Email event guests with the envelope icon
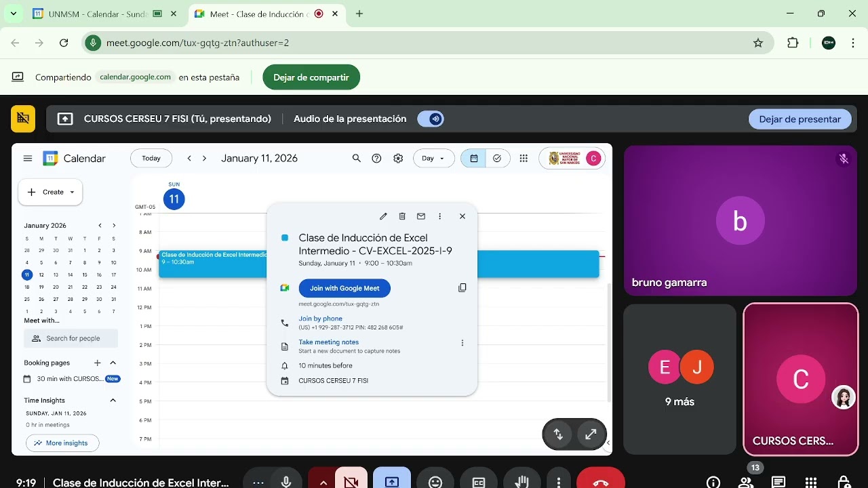The height and width of the screenshot is (488, 868). (421, 216)
